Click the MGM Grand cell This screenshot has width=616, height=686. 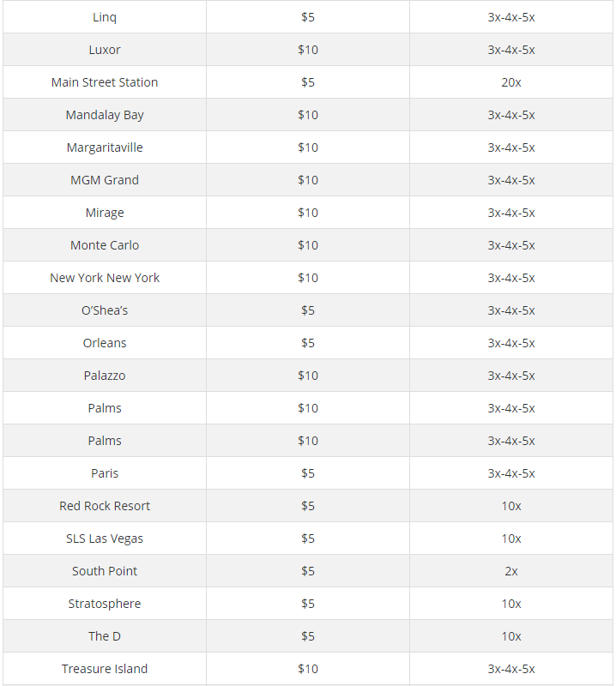pos(105,180)
